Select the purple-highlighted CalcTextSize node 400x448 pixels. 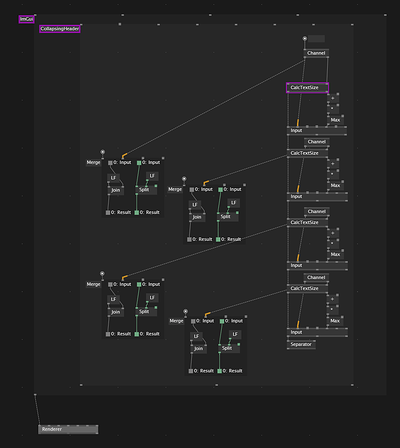click(x=307, y=88)
